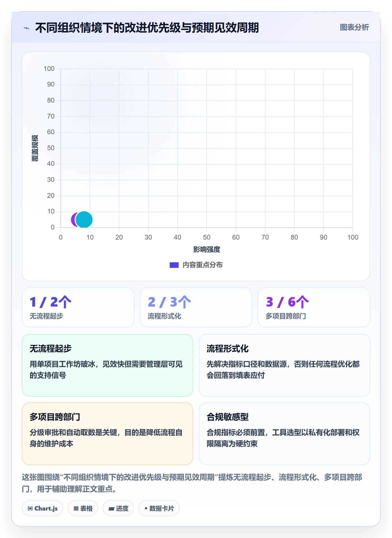The image size is (392, 538).
Task: Click the 表格 tag
Action: click(83, 508)
